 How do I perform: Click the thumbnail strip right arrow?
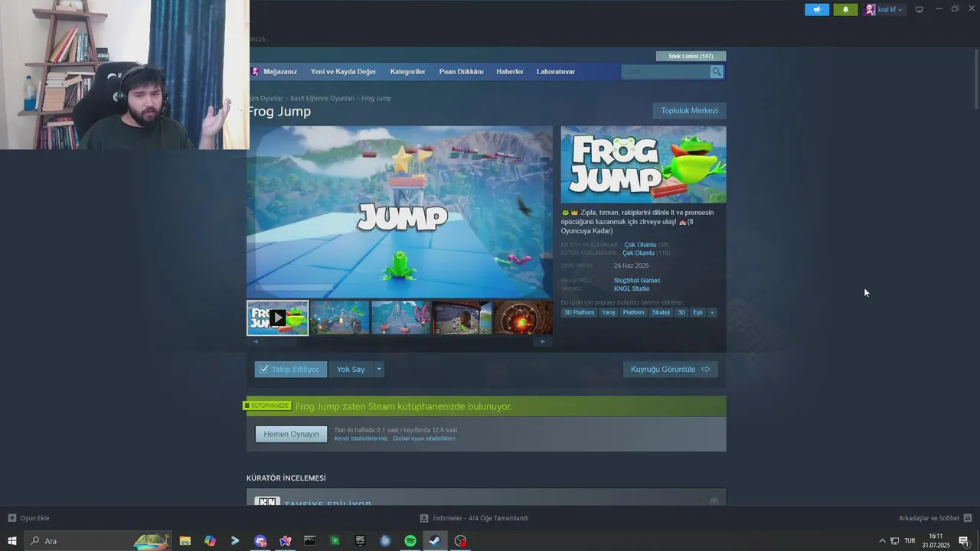pyautogui.click(x=543, y=341)
